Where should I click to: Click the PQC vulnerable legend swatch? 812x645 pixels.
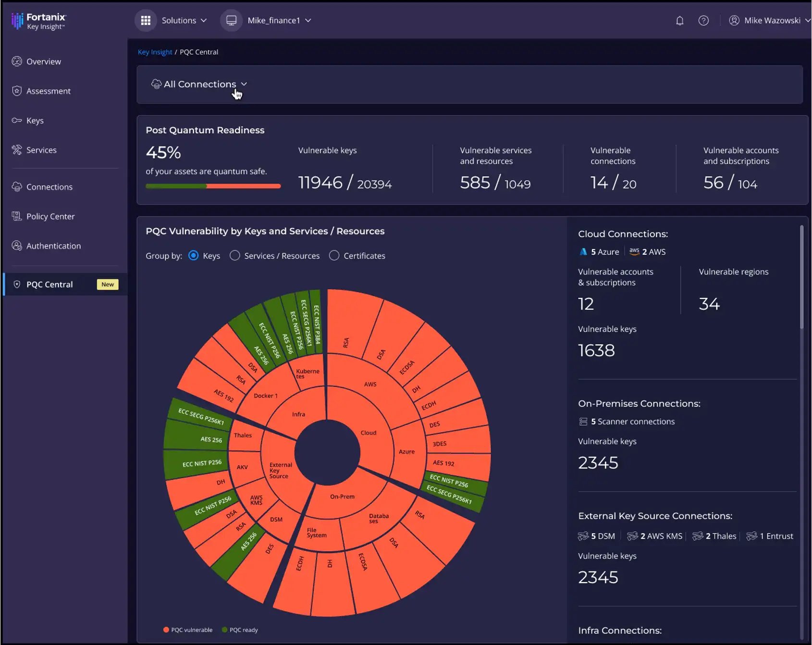click(x=166, y=630)
